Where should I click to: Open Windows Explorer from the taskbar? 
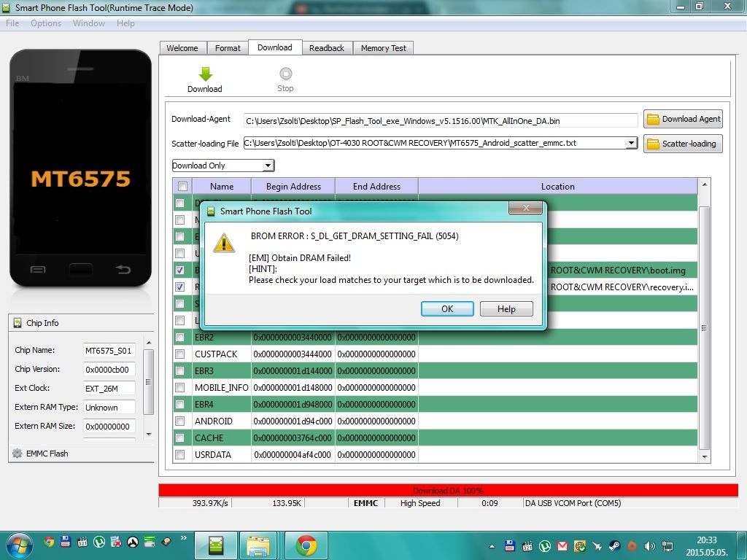pos(258,545)
